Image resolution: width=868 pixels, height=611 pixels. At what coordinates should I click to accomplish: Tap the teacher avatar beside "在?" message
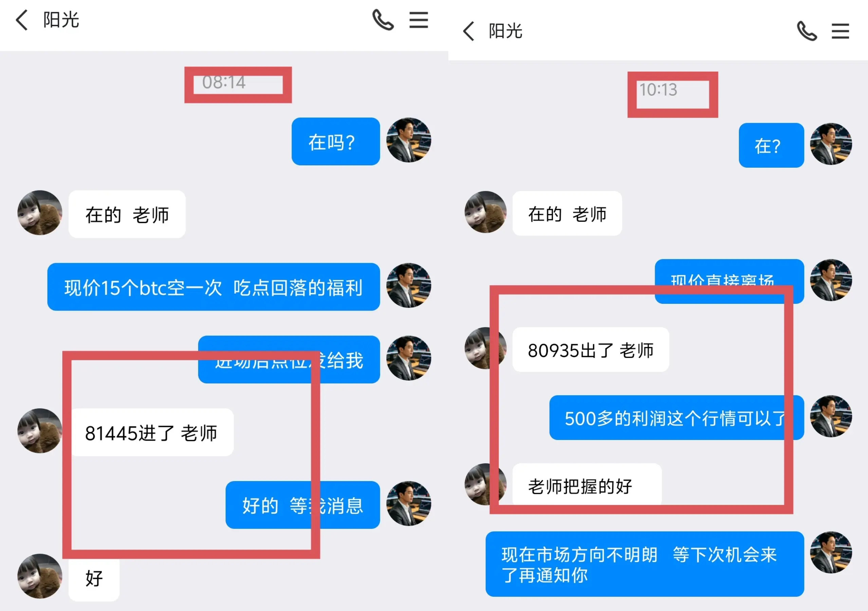point(831,144)
